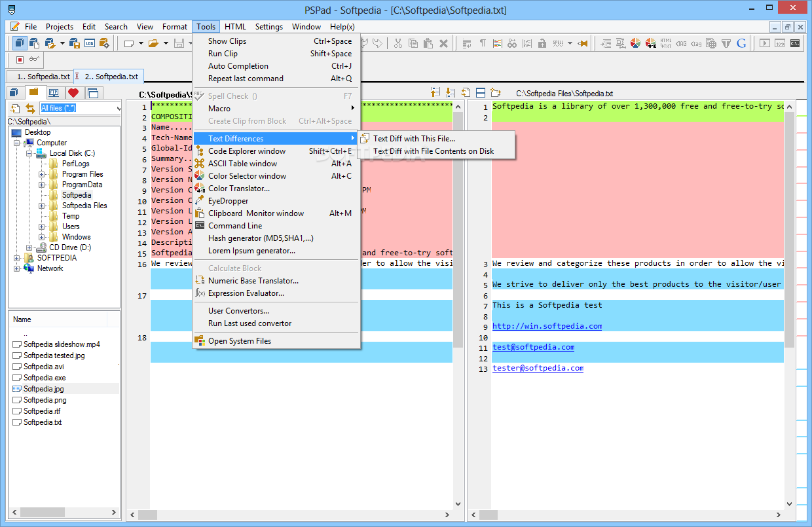Select the Softpedia Files folder in tree
Image resolution: width=812 pixels, height=527 pixels.
84,206
